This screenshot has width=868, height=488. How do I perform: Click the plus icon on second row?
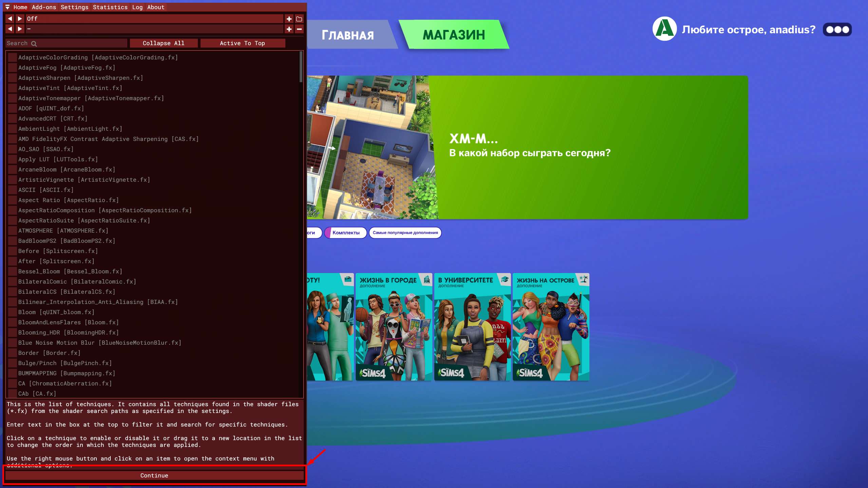[289, 29]
